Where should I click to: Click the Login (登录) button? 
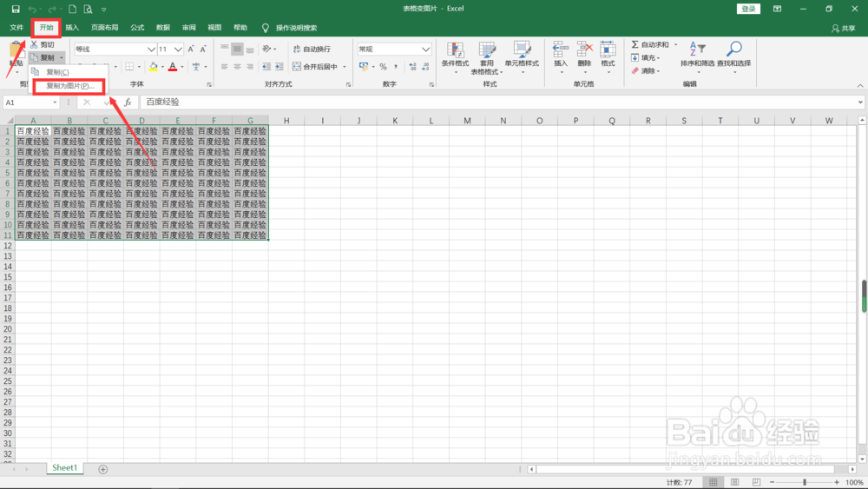(748, 9)
